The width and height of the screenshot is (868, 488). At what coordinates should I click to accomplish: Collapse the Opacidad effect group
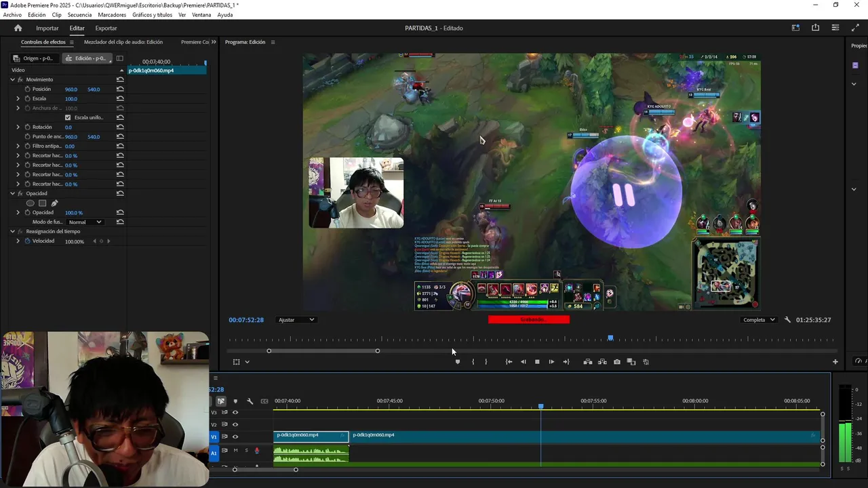tap(12, 193)
